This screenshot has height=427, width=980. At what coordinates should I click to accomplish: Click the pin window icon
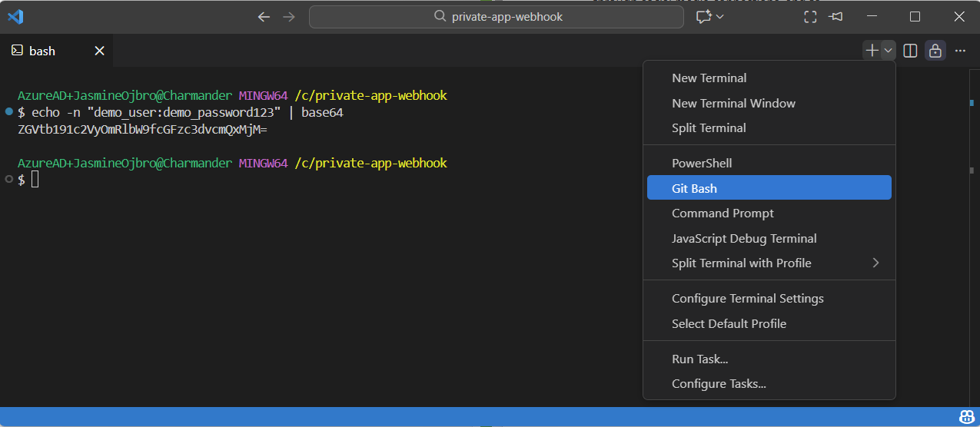[x=836, y=16]
